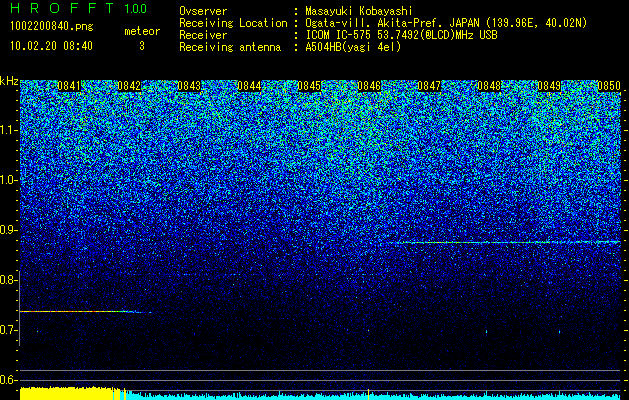Click the 0850 time marker
This screenshot has width=629, height=400.
pyautogui.click(x=609, y=86)
